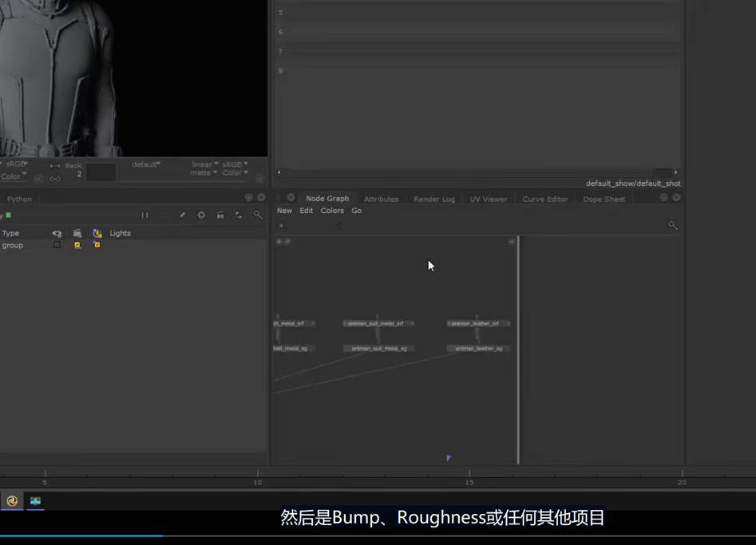Click the chain link icon below Back
The image size is (756, 545).
(55, 179)
